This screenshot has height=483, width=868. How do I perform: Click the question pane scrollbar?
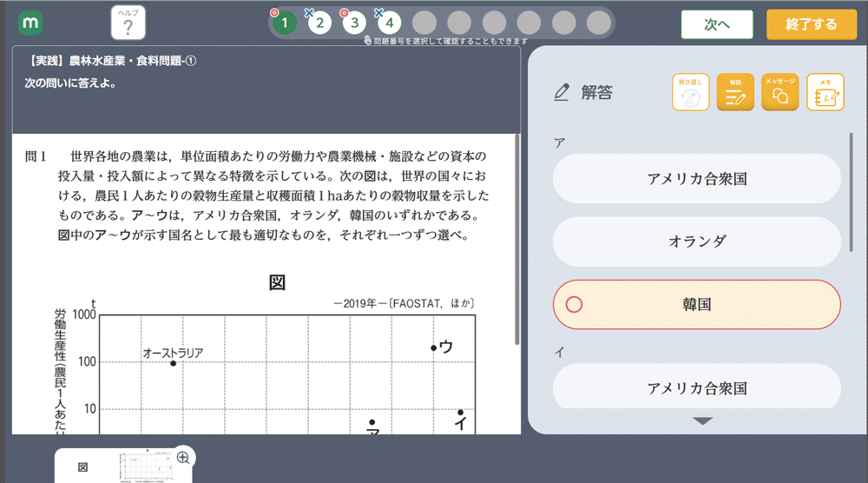(517, 239)
